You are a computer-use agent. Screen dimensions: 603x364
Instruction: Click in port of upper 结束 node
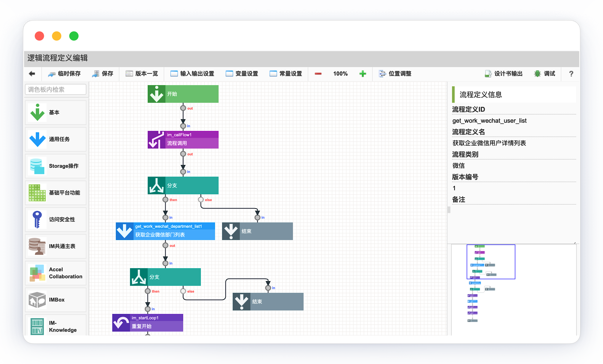pos(257,217)
